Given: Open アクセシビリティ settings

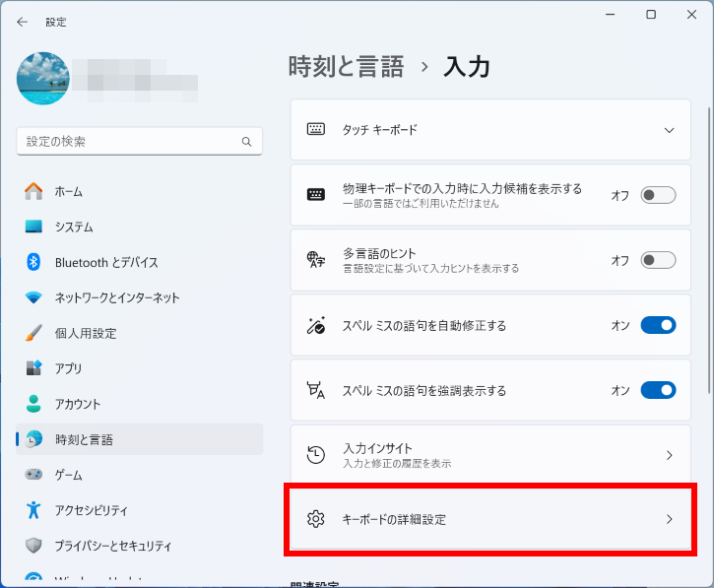Looking at the screenshot, I should click(139, 509).
